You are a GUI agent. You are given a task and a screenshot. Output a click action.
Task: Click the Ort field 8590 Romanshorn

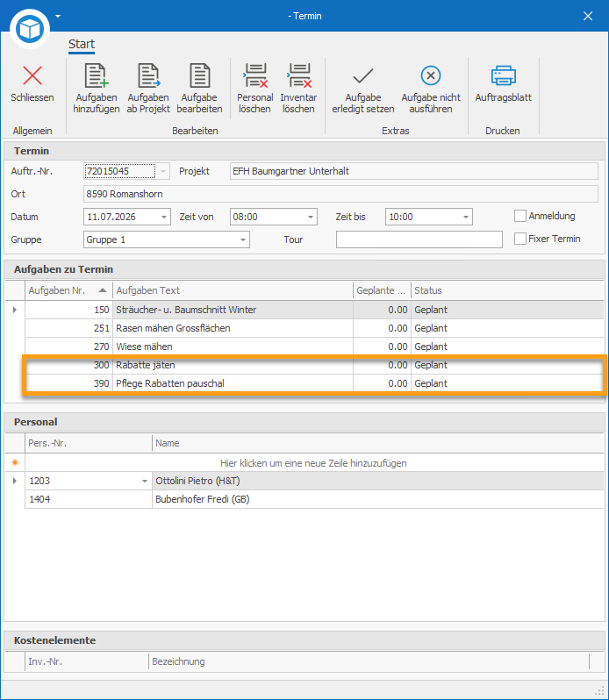340,194
